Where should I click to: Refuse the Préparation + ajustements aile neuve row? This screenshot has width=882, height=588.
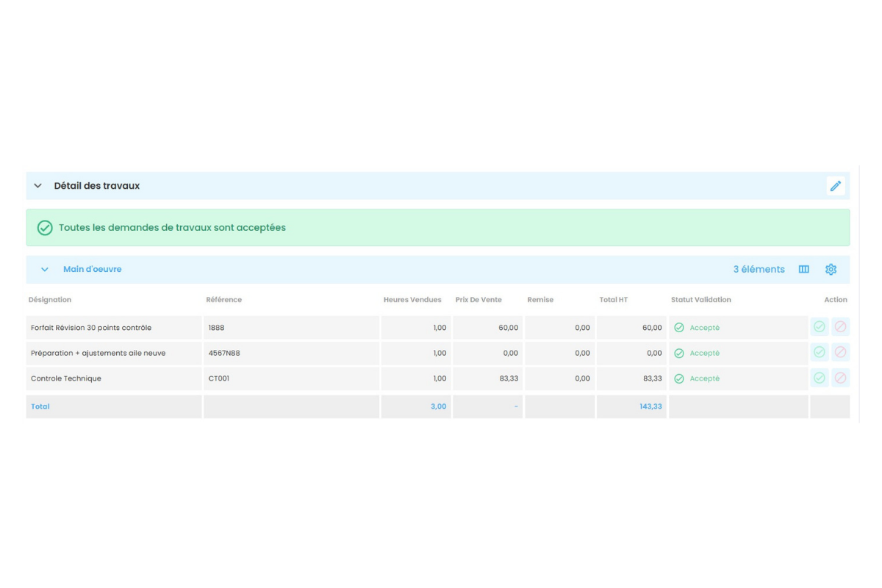pyautogui.click(x=840, y=352)
